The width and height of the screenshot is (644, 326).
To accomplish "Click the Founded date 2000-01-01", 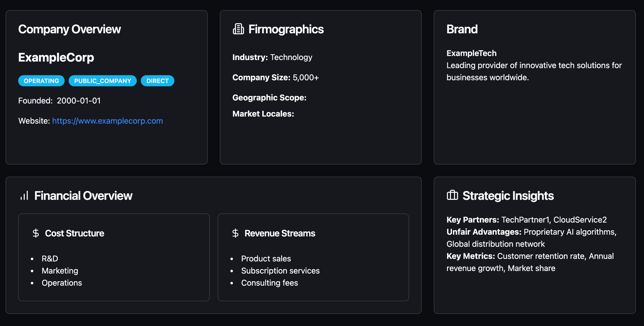I will click(78, 101).
